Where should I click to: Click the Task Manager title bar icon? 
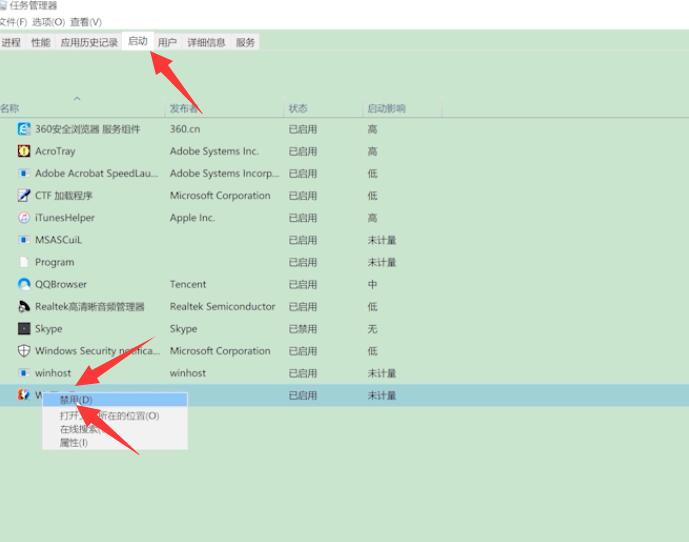(3, 6)
